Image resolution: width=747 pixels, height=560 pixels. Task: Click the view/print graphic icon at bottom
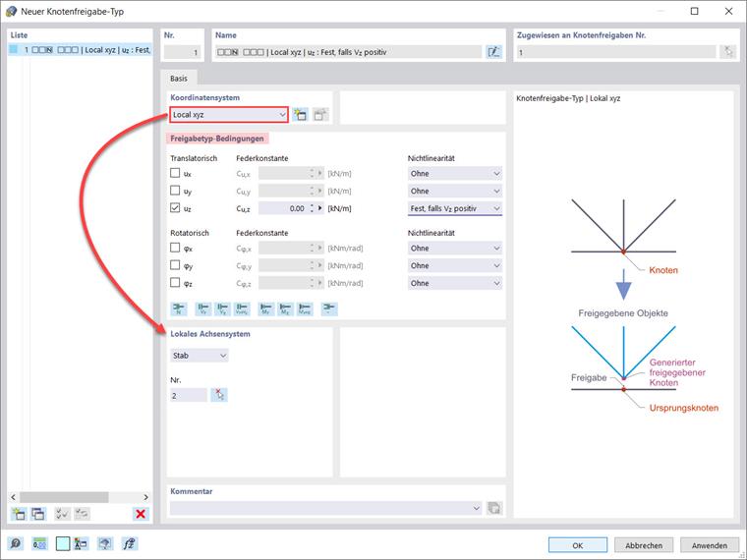(x=105, y=544)
